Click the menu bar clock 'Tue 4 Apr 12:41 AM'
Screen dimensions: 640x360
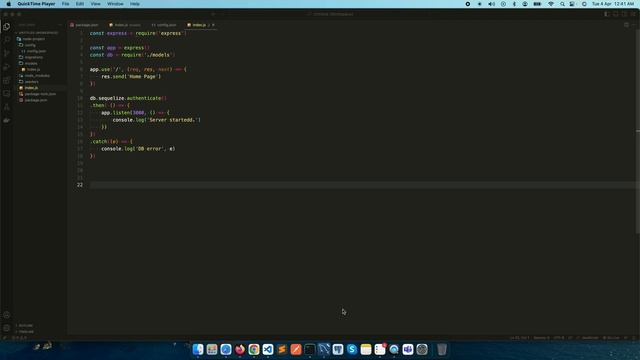click(x=613, y=4)
